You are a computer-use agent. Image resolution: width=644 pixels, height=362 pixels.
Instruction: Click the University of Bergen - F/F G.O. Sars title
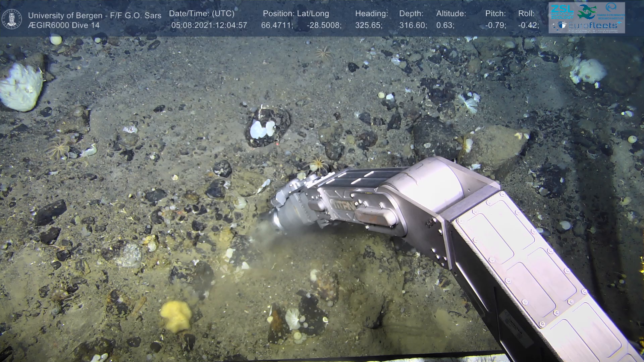tap(95, 15)
